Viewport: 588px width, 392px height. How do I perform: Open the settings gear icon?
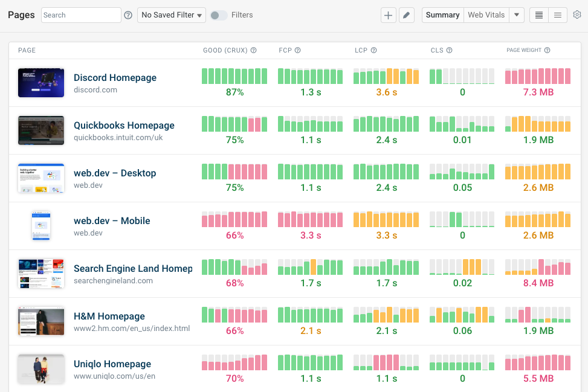pyautogui.click(x=577, y=15)
